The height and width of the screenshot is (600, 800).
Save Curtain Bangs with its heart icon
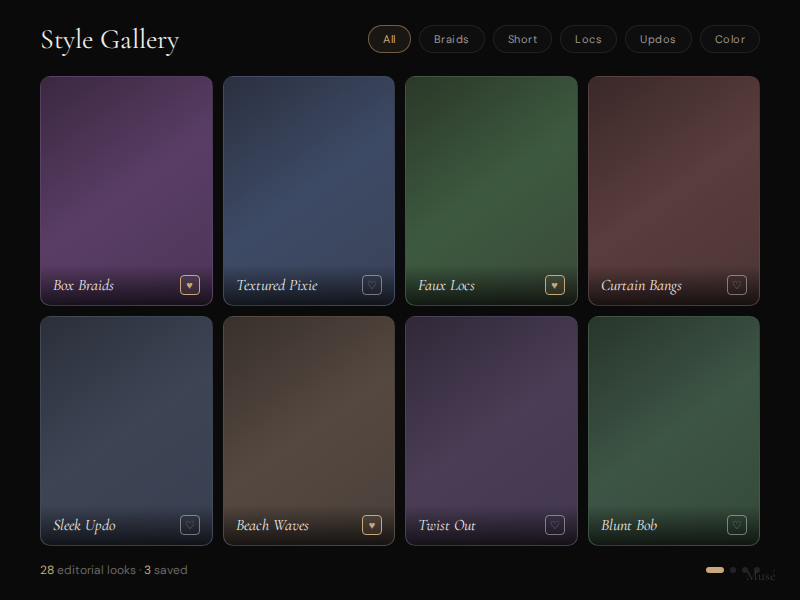tap(737, 285)
